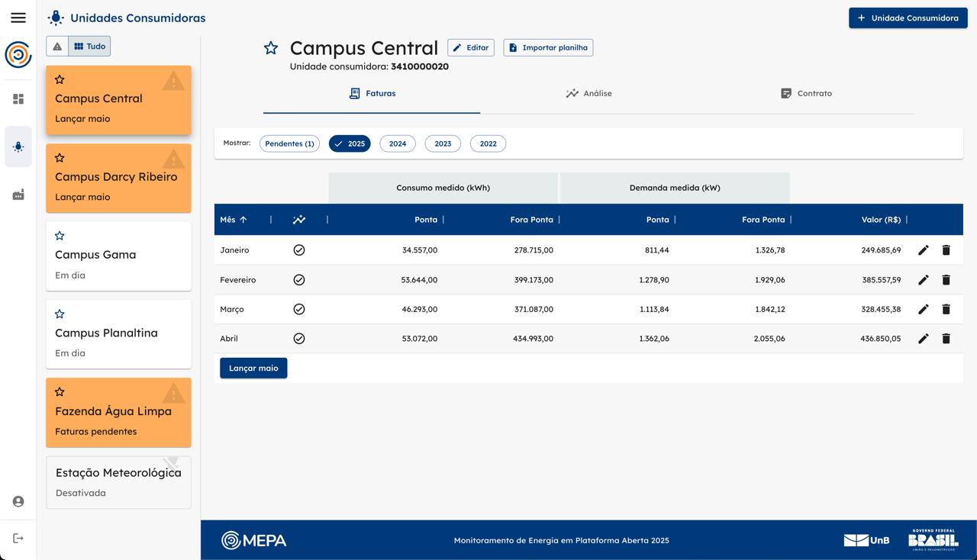
Task: Click the Lançar maio button
Action: pos(253,368)
